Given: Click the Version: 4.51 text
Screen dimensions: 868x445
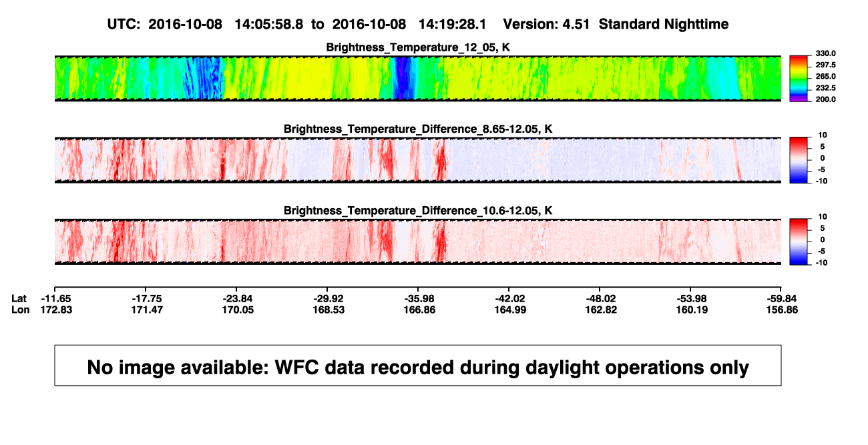Looking at the screenshot, I should point(547,24).
